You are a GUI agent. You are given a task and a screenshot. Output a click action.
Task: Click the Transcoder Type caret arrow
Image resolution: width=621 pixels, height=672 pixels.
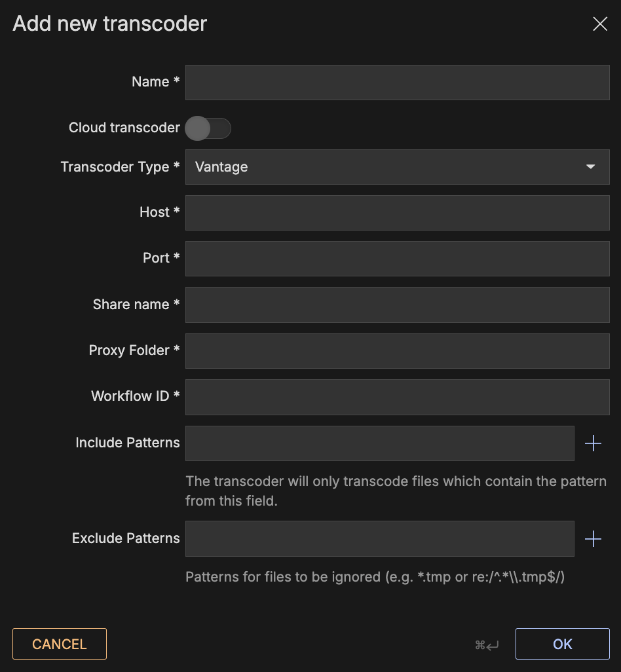click(591, 167)
